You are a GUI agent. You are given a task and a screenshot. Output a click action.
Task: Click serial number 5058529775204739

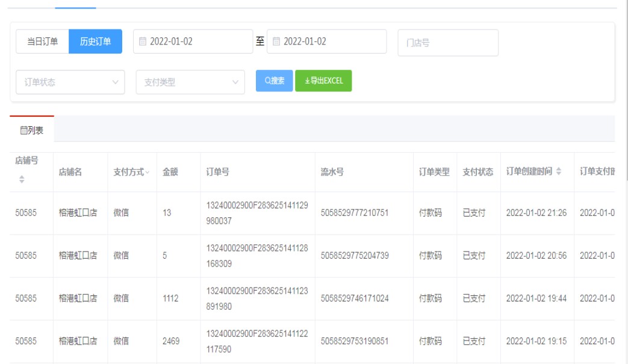[355, 256]
